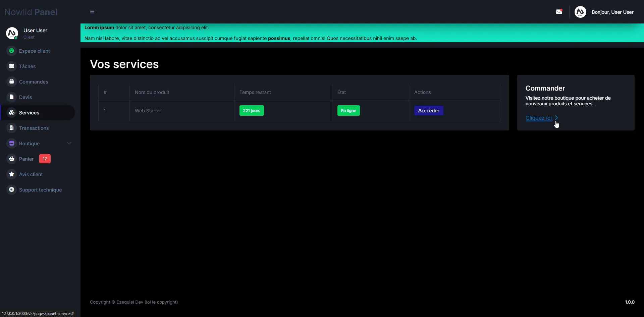Open the Boutique menu label
The height and width of the screenshot is (317, 644).
pyautogui.click(x=30, y=144)
